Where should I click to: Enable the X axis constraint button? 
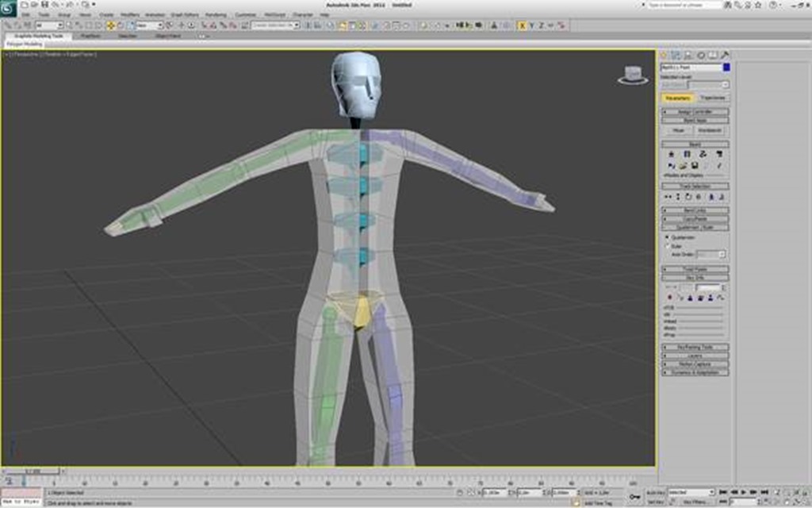point(523,25)
